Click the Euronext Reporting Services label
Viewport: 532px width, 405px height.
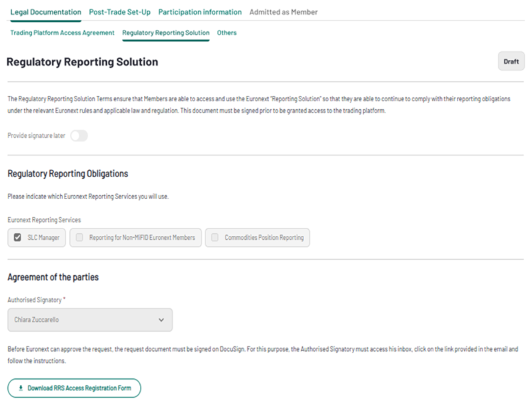(x=44, y=220)
